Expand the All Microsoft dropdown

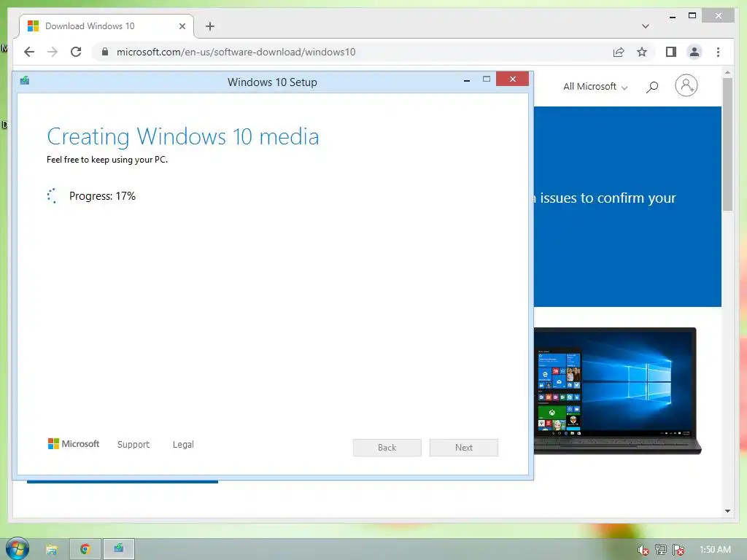tap(595, 87)
